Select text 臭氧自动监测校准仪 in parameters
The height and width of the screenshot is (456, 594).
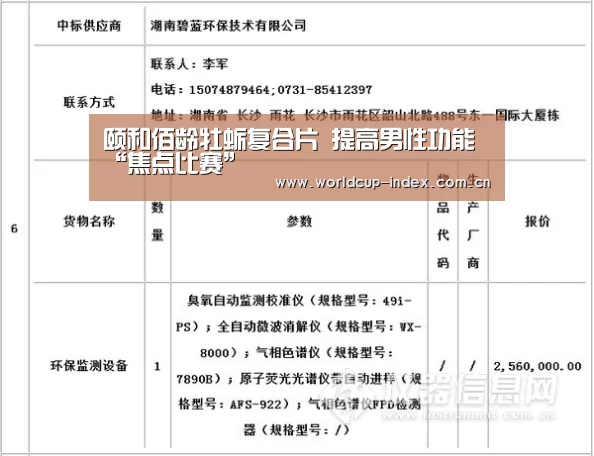tap(245, 301)
